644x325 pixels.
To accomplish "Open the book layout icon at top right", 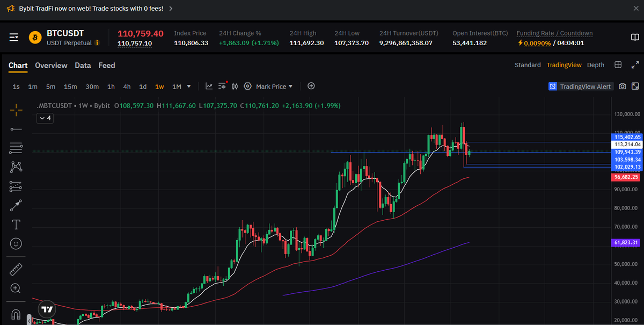I will coord(635,37).
